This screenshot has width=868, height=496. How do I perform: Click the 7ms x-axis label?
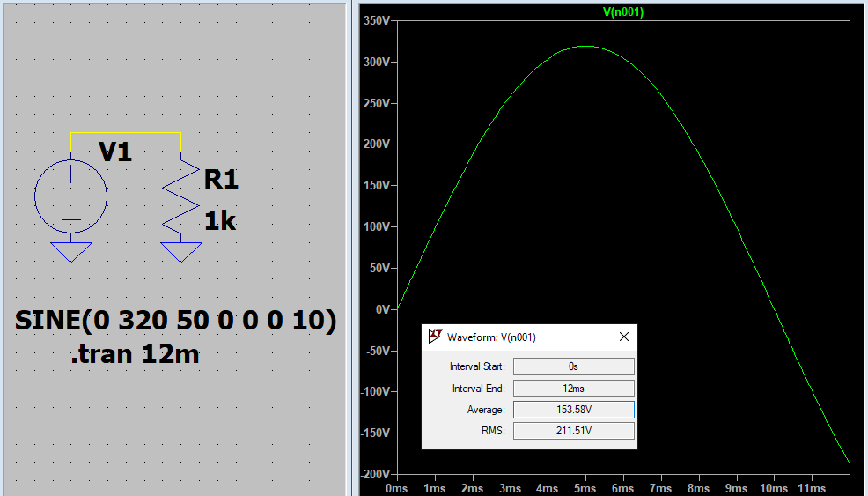tap(660, 488)
